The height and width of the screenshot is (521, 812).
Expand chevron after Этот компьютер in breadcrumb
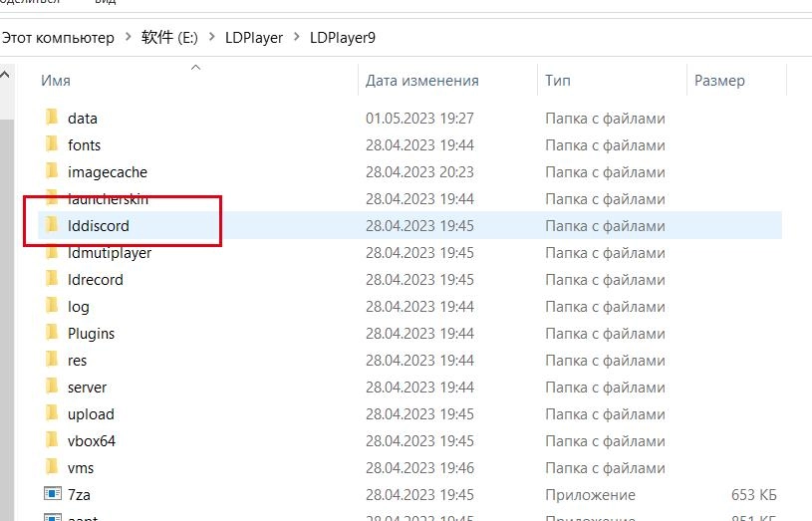(x=128, y=38)
